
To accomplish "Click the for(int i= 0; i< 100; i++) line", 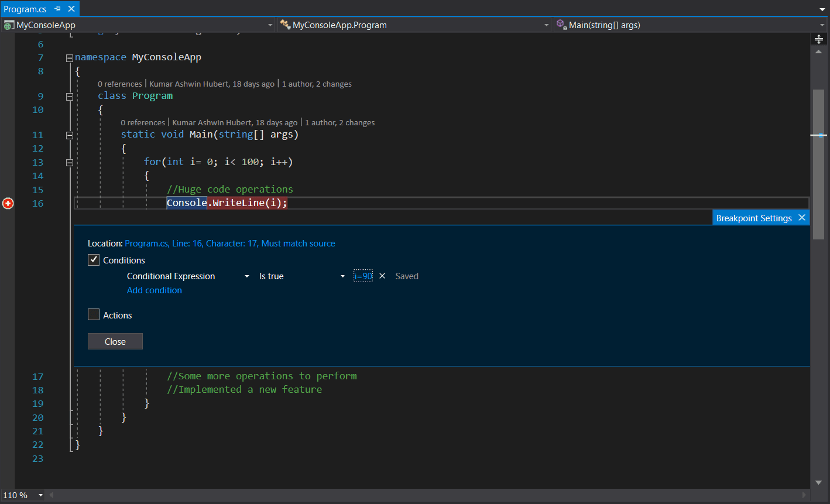I will tap(218, 162).
